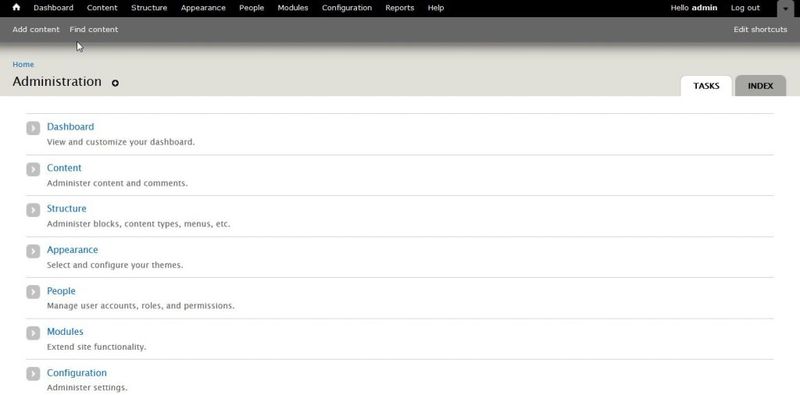Viewport: 800px width, 395px height.
Task: Click the Add content shortcut
Action: click(x=36, y=30)
